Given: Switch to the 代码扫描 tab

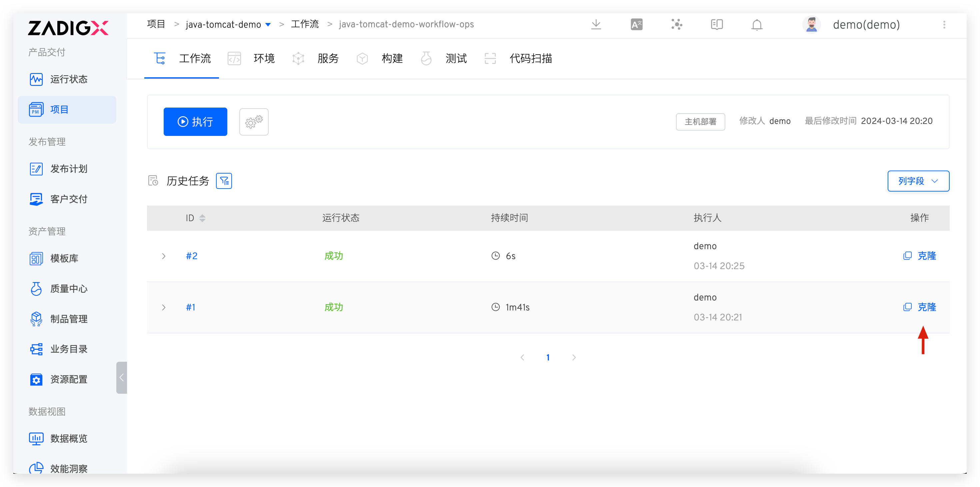Looking at the screenshot, I should [x=518, y=59].
